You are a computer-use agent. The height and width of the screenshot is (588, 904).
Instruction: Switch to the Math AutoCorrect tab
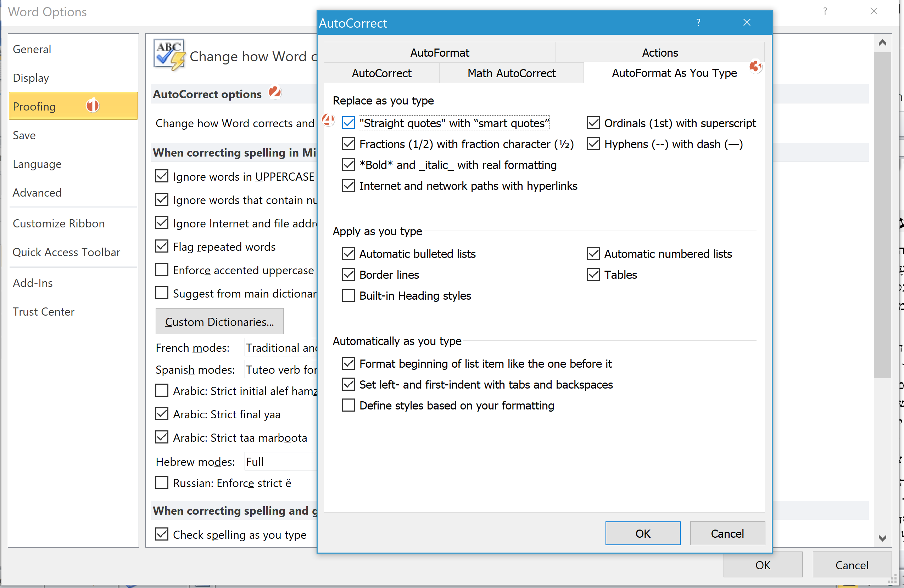pos(511,73)
